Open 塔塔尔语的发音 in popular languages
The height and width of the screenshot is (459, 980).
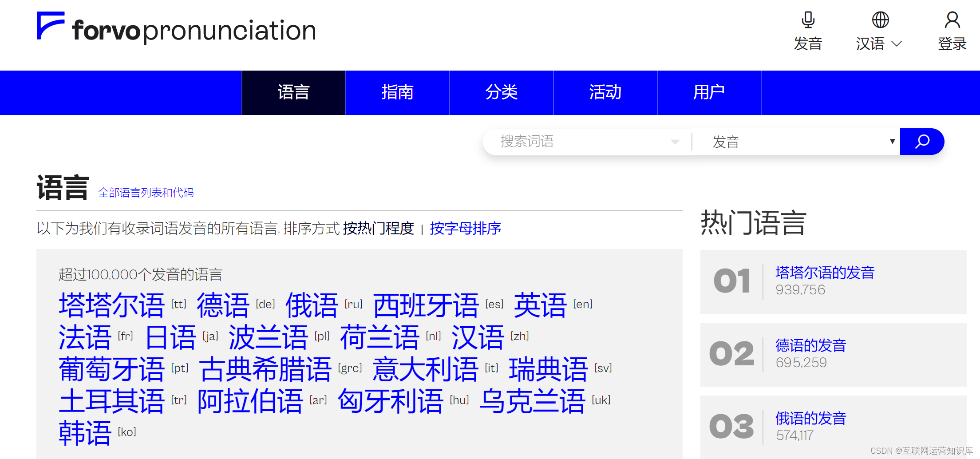click(825, 273)
